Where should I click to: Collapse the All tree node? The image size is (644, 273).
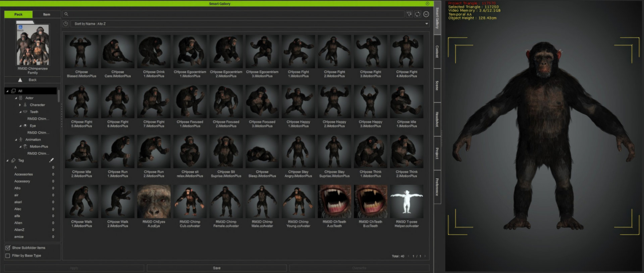pyautogui.click(x=7, y=91)
